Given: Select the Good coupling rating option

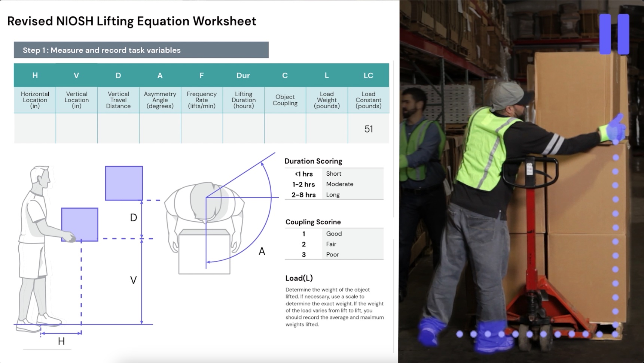Looking at the screenshot, I should coord(333,233).
